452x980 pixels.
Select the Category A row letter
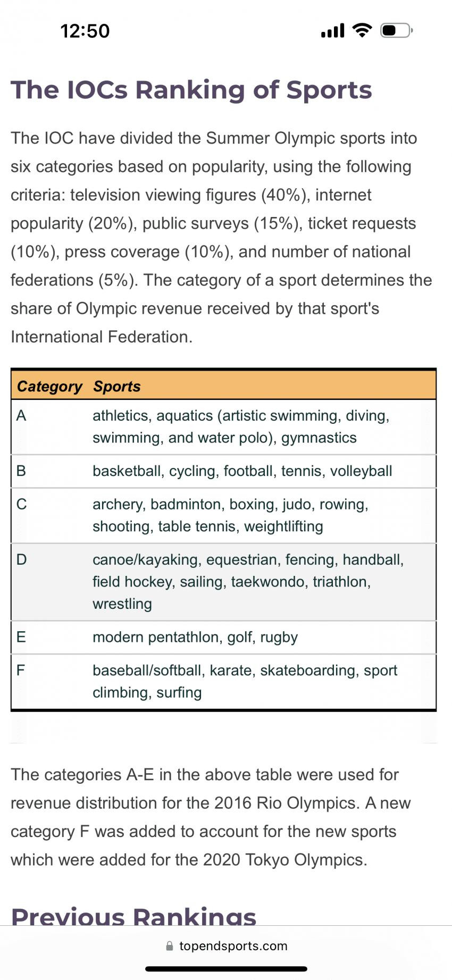pyautogui.click(x=21, y=415)
